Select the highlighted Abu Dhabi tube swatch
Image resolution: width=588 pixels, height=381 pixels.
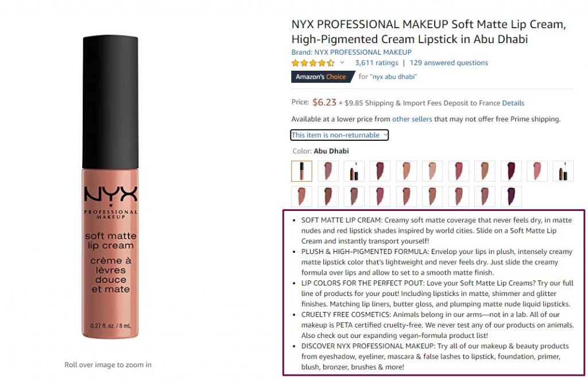(301, 171)
